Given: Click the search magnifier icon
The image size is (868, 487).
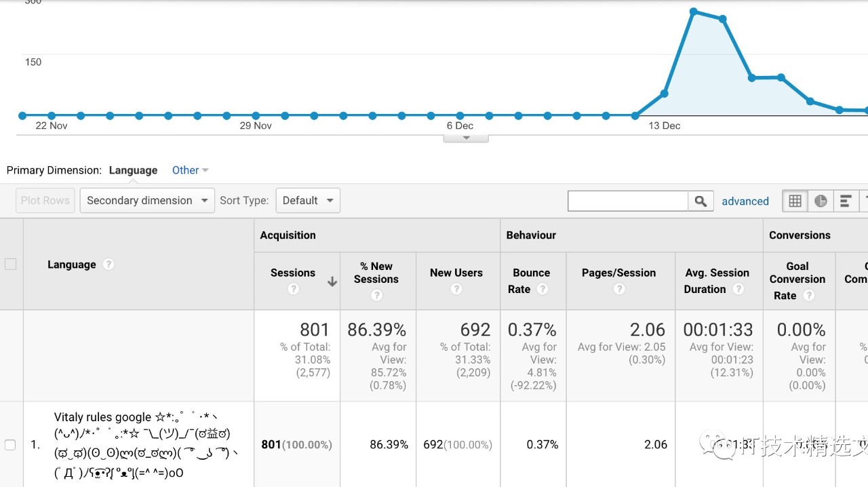Looking at the screenshot, I should 701,201.
